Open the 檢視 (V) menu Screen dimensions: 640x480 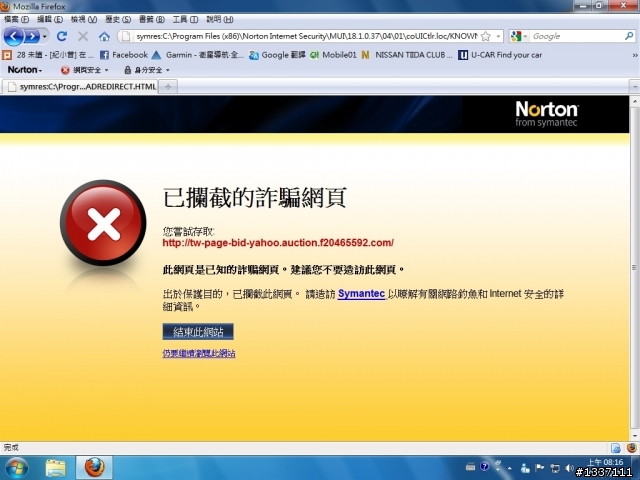(x=84, y=19)
